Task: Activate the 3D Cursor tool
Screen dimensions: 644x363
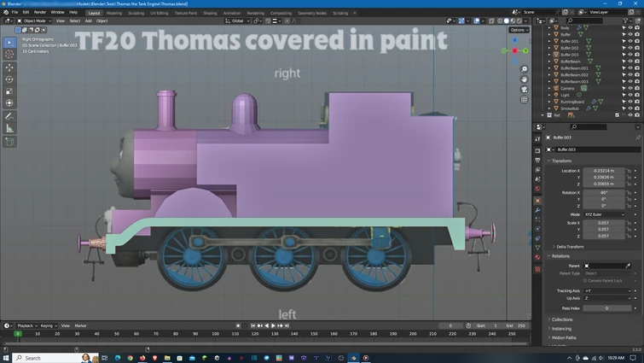Action: tap(10, 55)
